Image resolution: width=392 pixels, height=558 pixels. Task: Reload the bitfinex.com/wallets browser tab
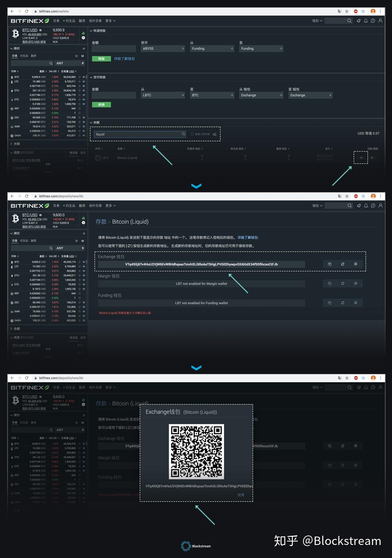click(26, 11)
